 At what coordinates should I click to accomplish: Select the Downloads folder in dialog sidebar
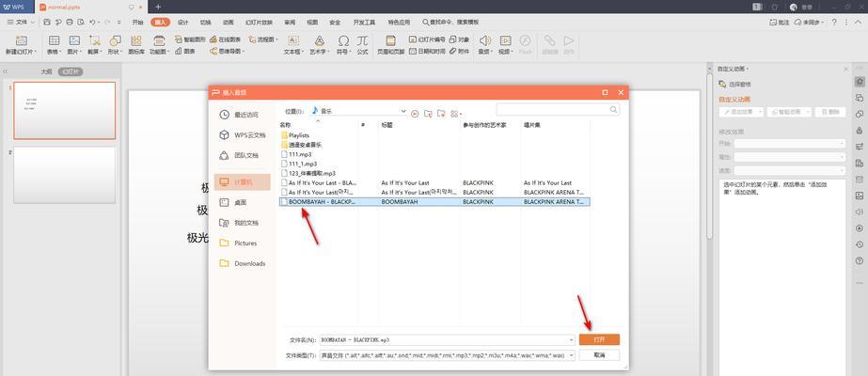[242, 263]
